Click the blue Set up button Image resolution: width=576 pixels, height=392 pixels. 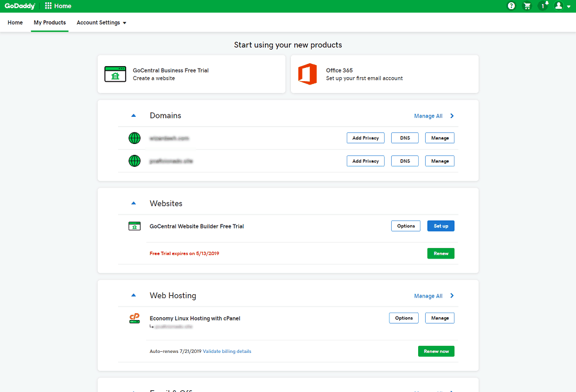(x=441, y=226)
